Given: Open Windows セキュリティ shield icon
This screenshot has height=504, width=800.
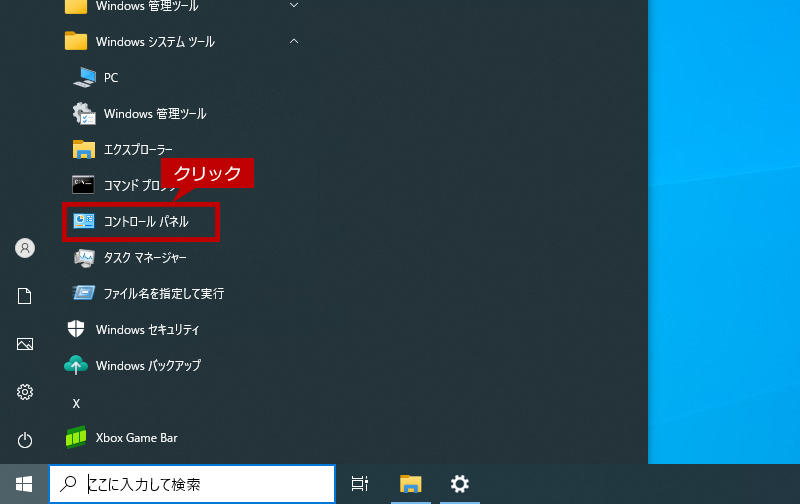Looking at the screenshot, I should pyautogui.click(x=76, y=329).
